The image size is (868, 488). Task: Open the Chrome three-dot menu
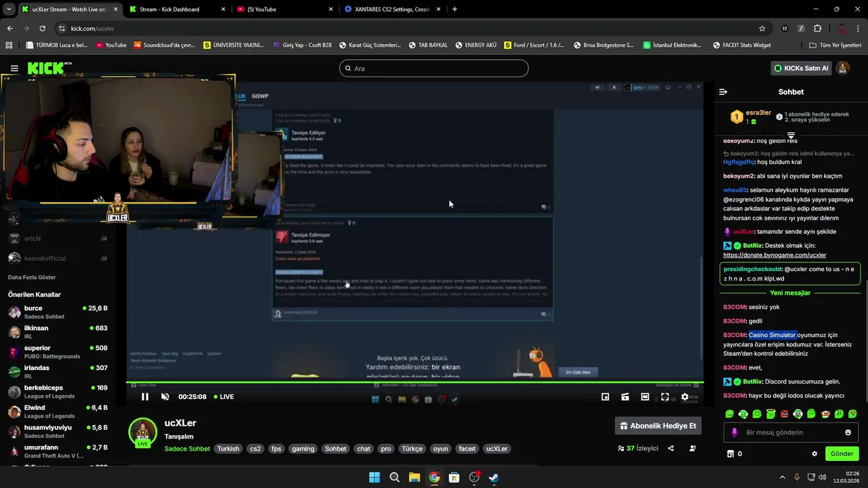point(859,28)
